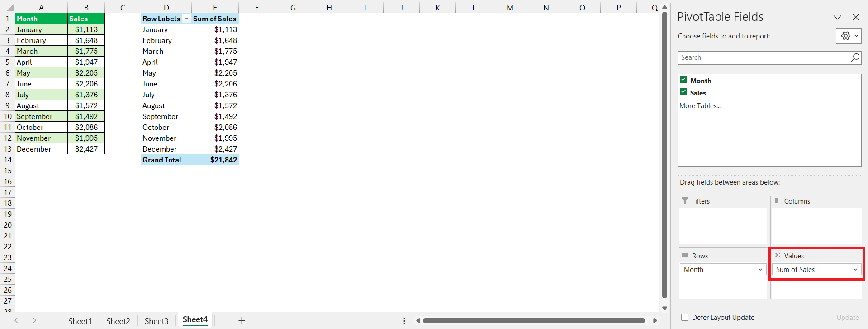Enable Defer Layout Update checkbox
The width and height of the screenshot is (868, 329).
click(x=685, y=317)
